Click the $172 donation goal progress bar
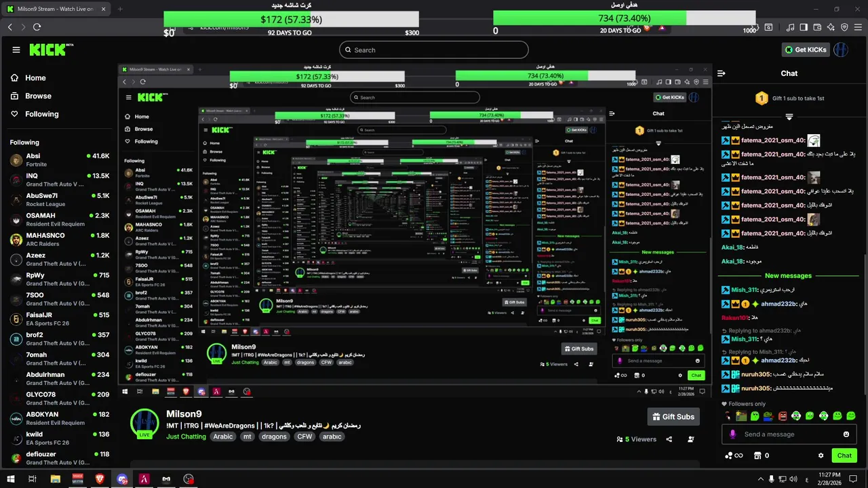The height and width of the screenshot is (488, 868). point(291,20)
